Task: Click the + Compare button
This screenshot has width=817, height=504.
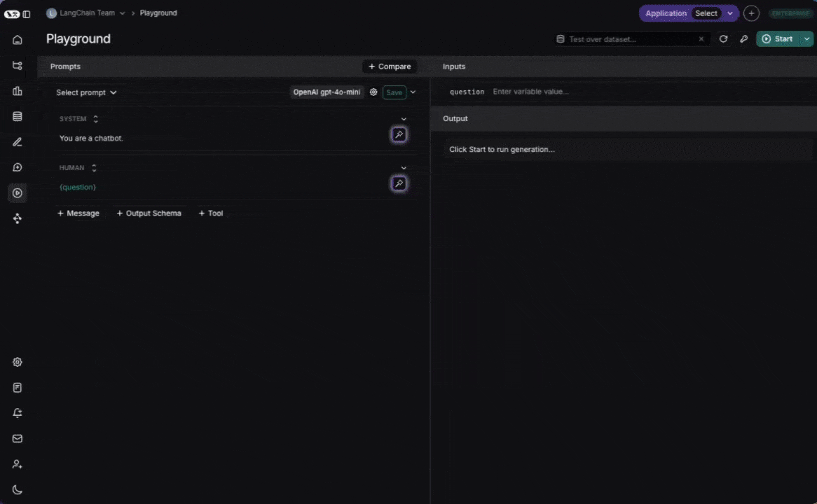Action: pos(390,66)
